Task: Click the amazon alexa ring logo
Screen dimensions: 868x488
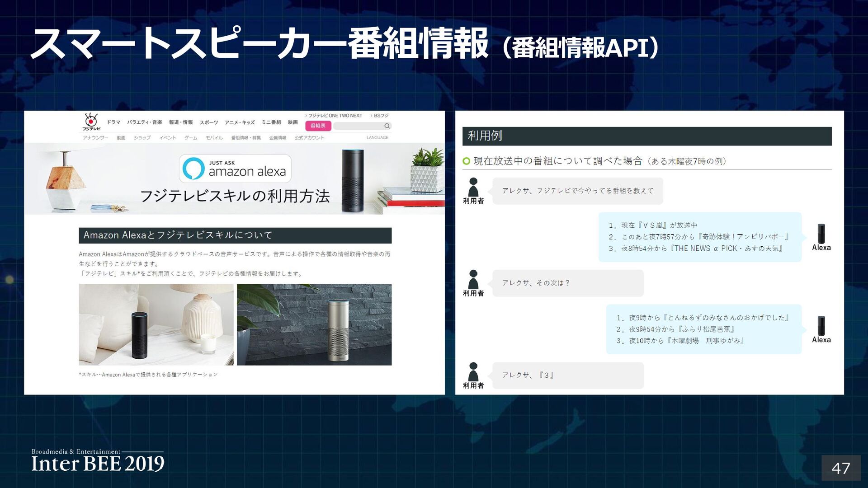Action: (x=193, y=169)
